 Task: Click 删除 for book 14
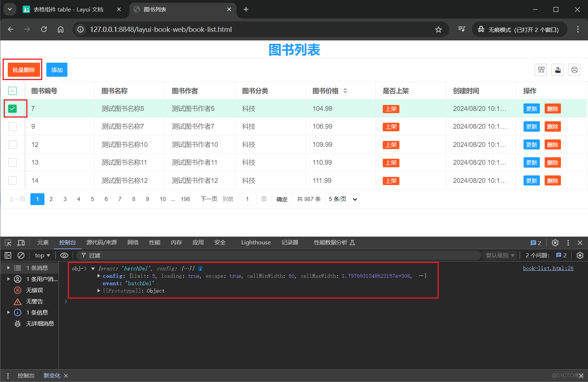point(552,181)
